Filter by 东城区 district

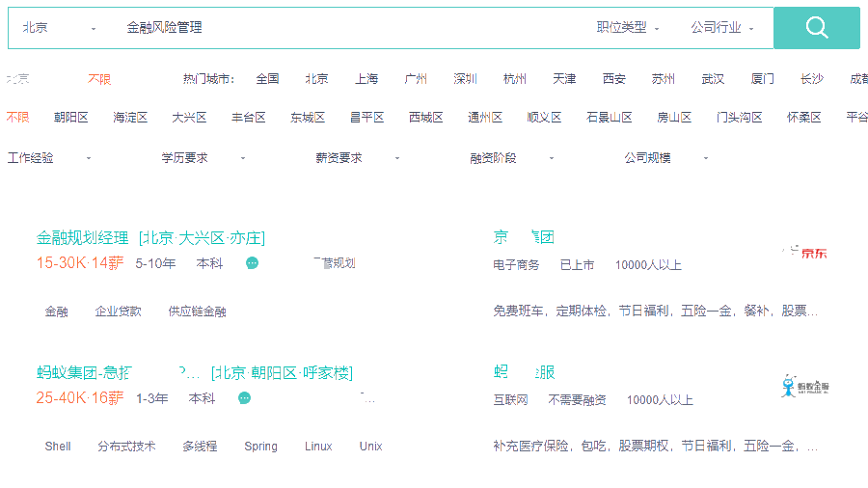(308, 118)
